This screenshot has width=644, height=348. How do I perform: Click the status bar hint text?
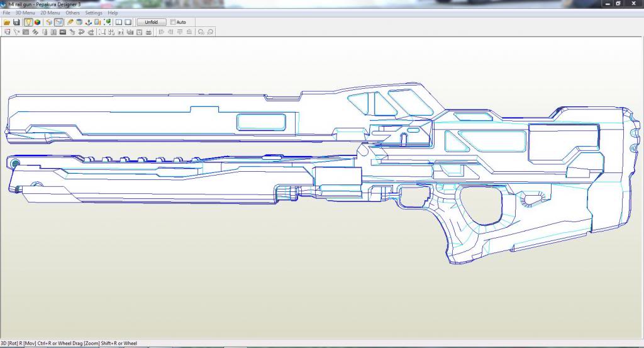(69, 344)
